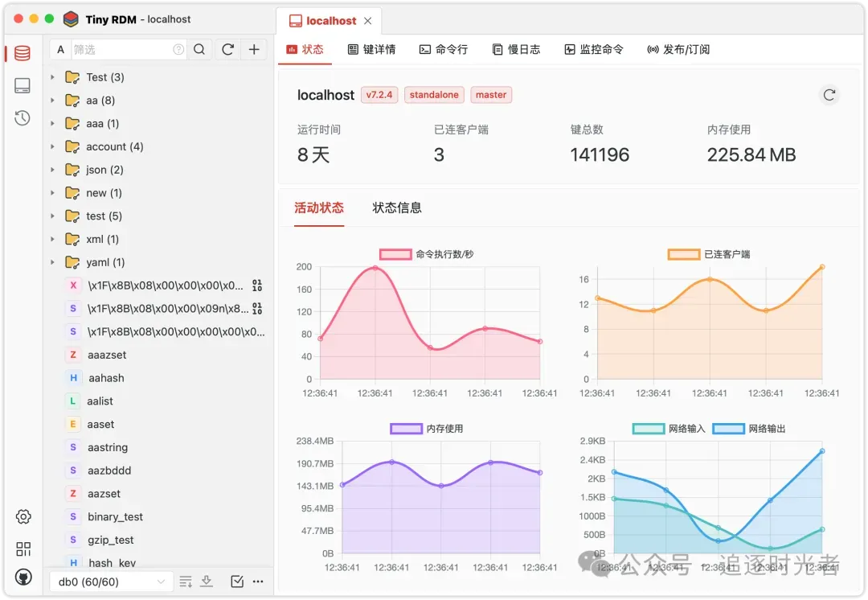Refresh the localhost server status
868x600 pixels.
click(829, 95)
